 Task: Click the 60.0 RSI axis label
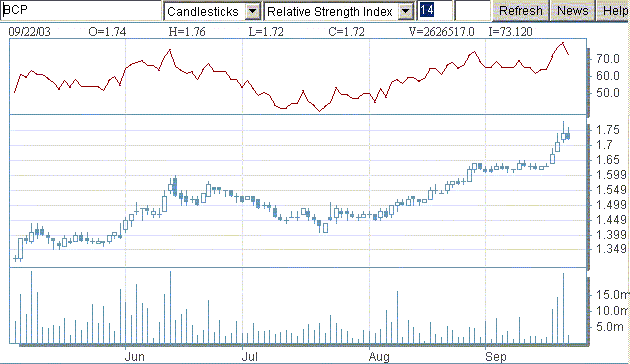(608, 76)
